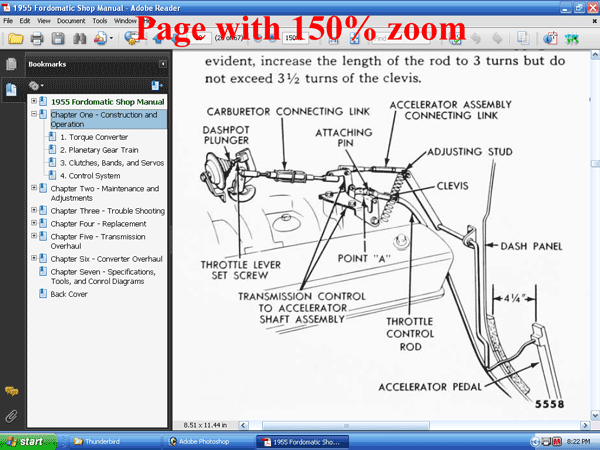
Task: Open the dropdown arrow beside Create PDF icon
Action: [x=111, y=38]
